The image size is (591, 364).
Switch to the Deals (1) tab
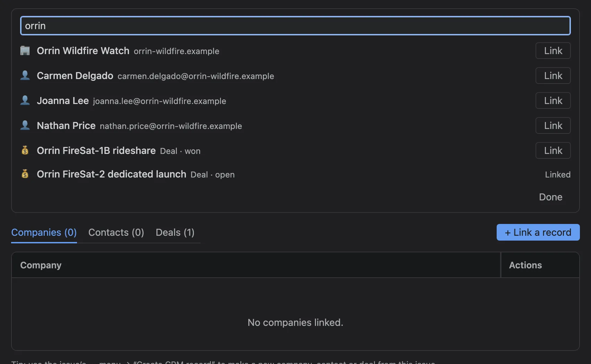point(175,232)
